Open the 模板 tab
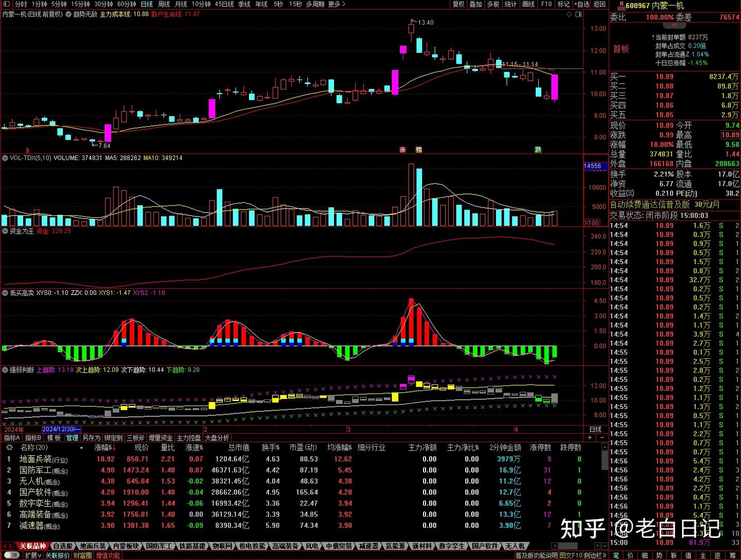This screenshot has height=560, width=741. point(54,438)
